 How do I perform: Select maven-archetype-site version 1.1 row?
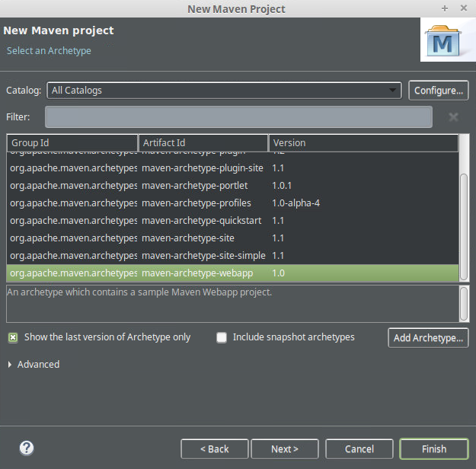(x=232, y=238)
